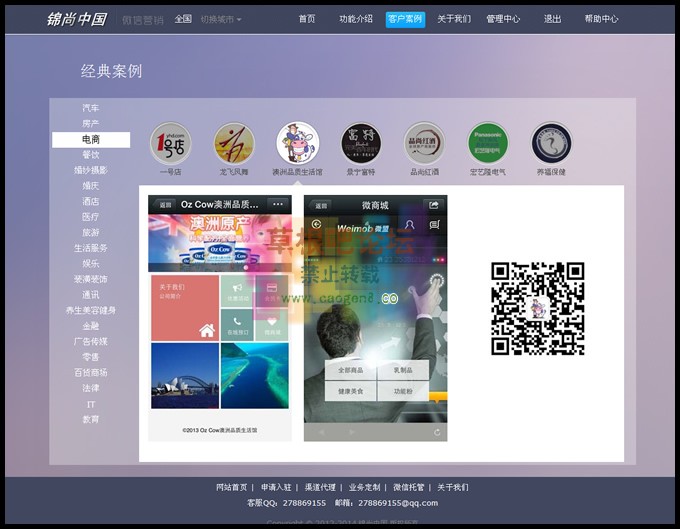The height and width of the screenshot is (529, 680).
Task: Select 婚纱摄影 category in sidebar
Action: (x=91, y=170)
